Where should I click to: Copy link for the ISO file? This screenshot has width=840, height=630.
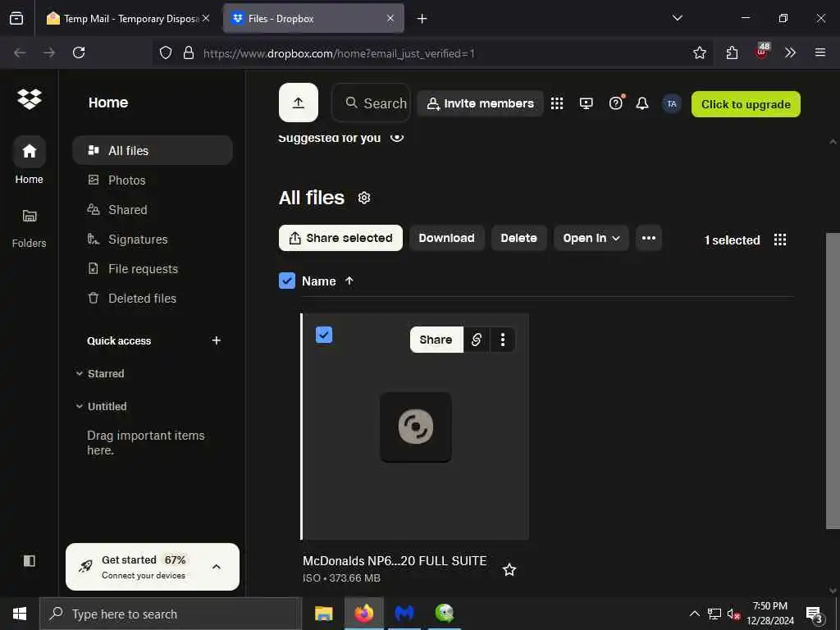(477, 340)
